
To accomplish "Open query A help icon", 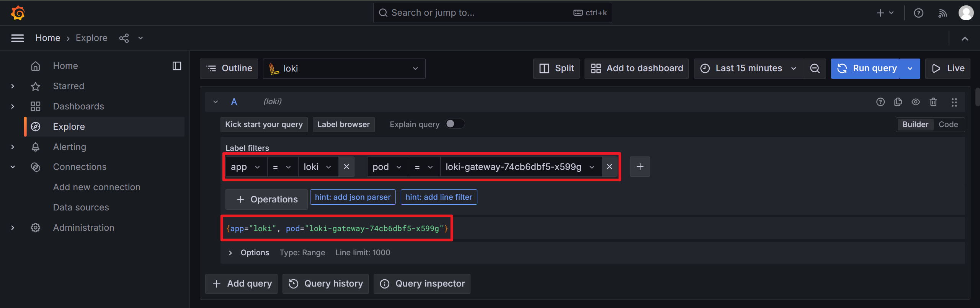I will click(x=880, y=102).
